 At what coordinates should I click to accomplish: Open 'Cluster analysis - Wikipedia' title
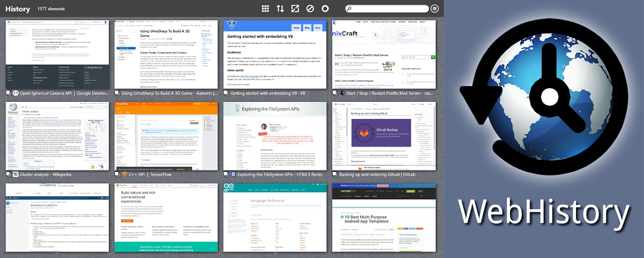point(46,174)
